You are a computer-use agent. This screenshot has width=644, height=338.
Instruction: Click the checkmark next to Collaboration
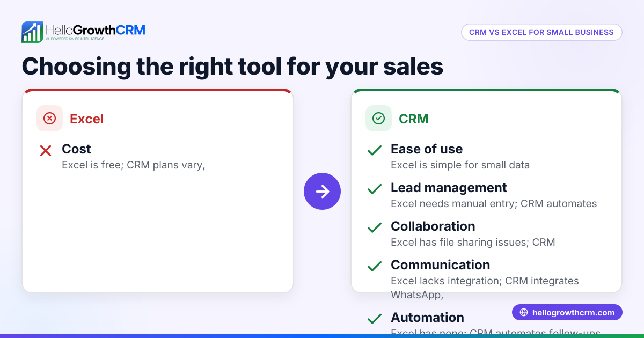375,228
